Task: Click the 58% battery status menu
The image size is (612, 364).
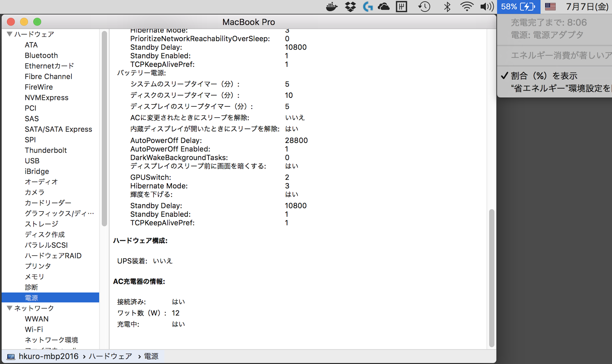Action: [x=518, y=6]
